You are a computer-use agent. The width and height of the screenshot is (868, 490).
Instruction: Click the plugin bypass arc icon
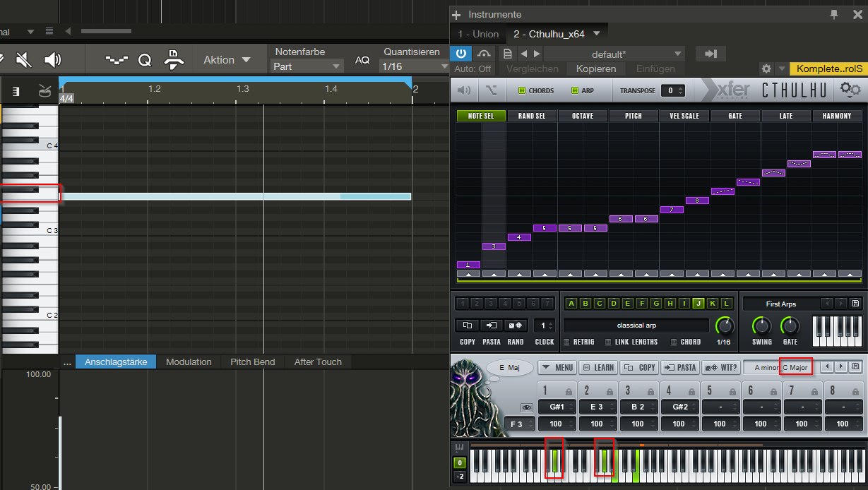(x=484, y=54)
